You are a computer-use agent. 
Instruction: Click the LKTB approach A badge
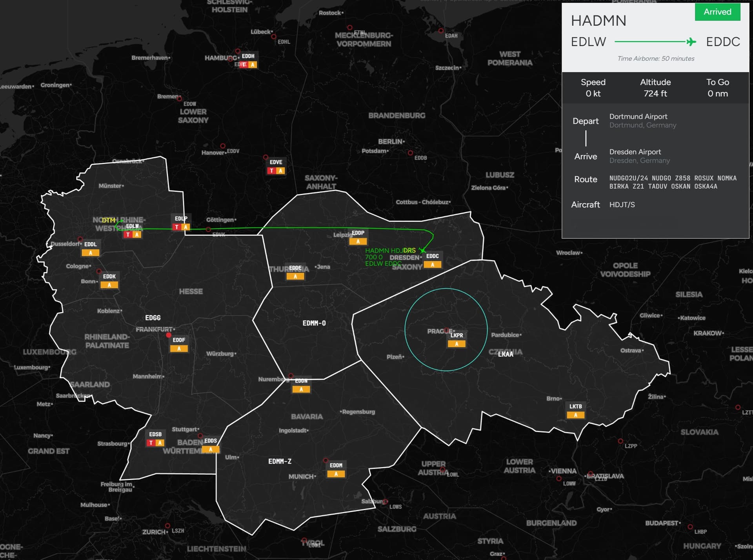(x=576, y=415)
